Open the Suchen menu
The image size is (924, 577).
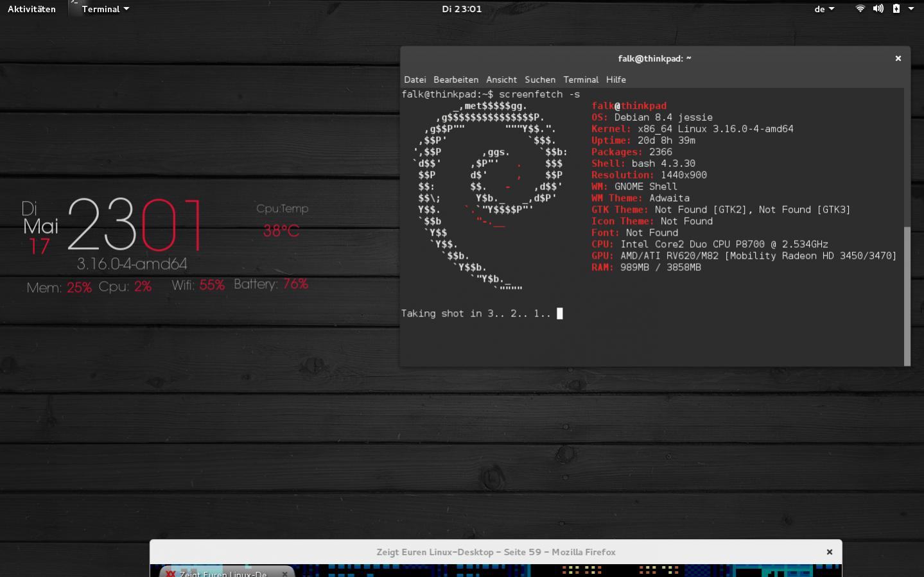point(540,80)
